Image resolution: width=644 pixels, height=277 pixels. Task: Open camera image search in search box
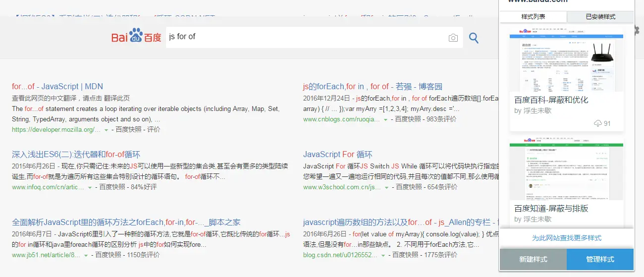[x=453, y=38]
